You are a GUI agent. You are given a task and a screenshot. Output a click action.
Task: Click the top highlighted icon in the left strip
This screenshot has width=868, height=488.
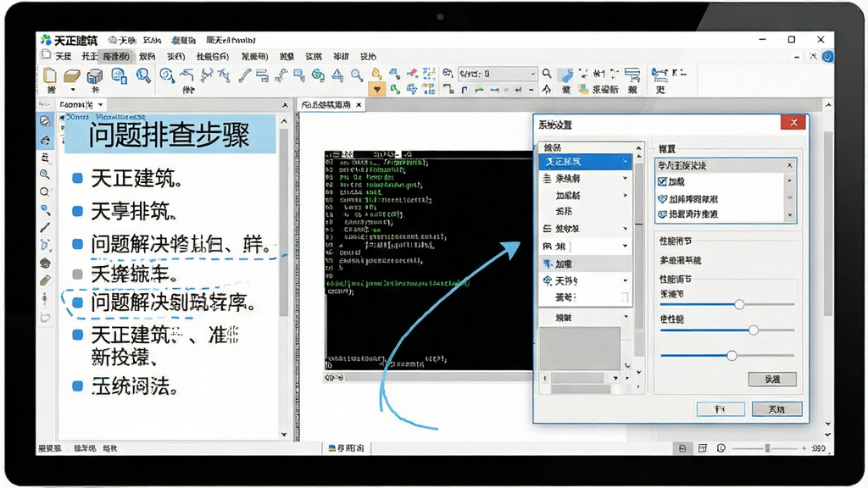45,121
